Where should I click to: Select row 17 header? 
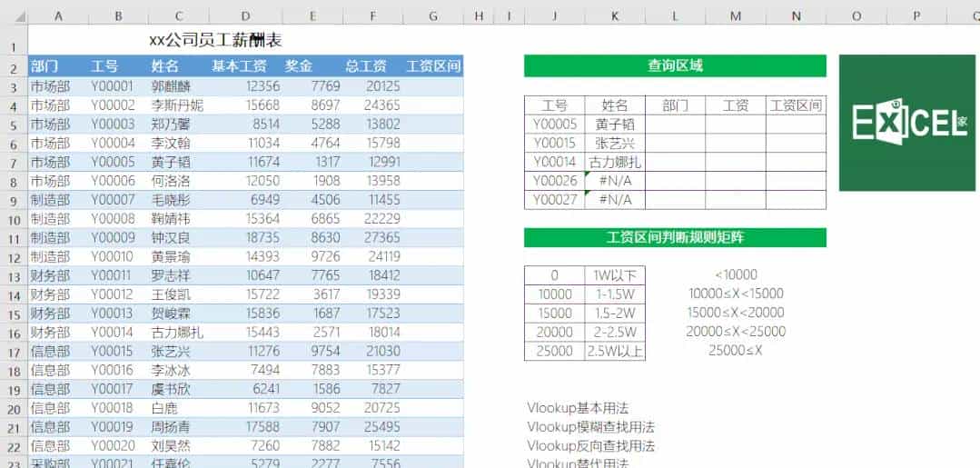click(14, 352)
